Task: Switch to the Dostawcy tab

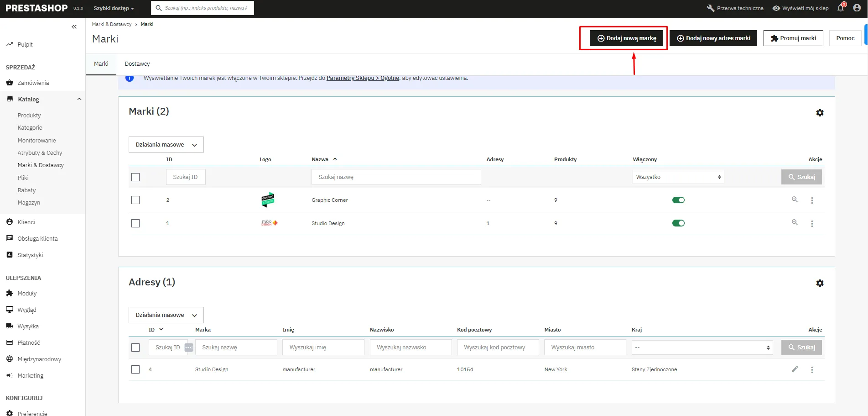Action: [137, 64]
